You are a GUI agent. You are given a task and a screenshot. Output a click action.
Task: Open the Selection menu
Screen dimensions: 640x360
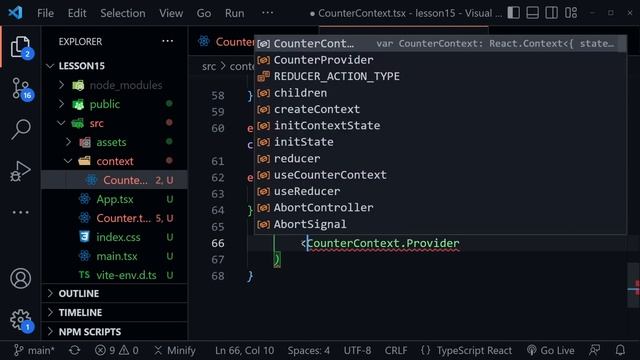point(123,13)
